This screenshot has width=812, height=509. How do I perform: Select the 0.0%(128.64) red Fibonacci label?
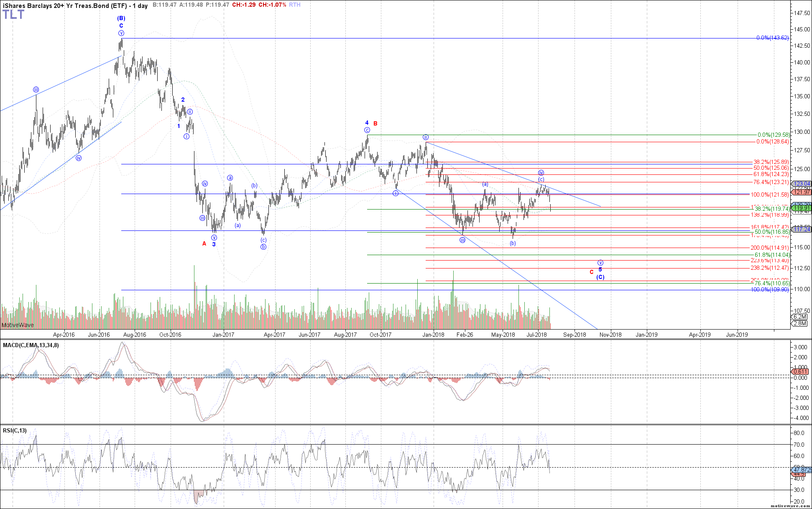click(772, 142)
